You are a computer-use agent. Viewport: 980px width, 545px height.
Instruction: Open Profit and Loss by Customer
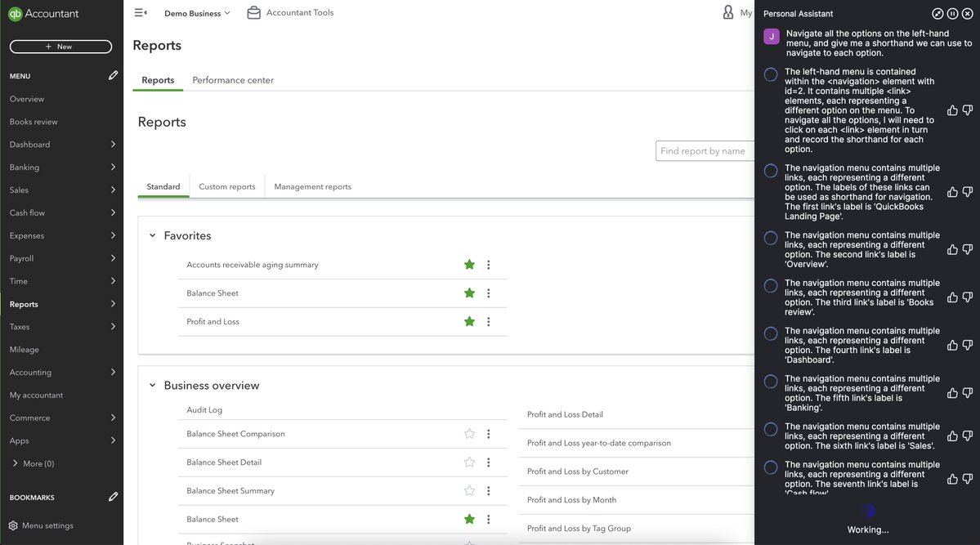pos(578,472)
